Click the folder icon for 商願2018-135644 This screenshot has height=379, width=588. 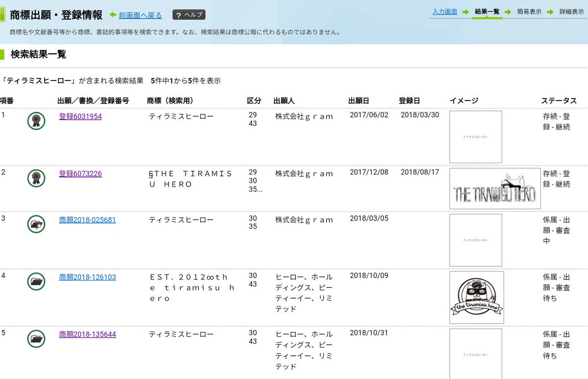click(36, 339)
